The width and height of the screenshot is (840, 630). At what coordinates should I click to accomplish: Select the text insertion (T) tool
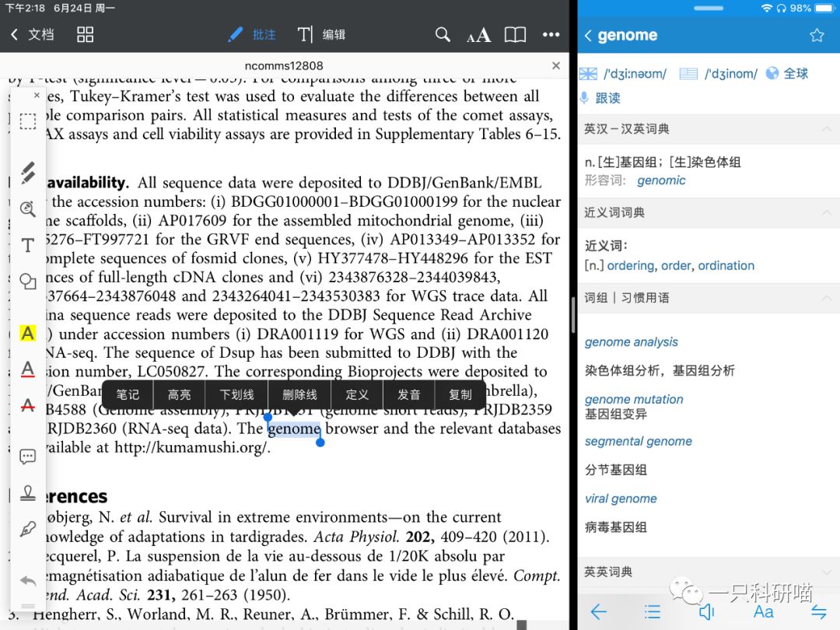(x=27, y=245)
